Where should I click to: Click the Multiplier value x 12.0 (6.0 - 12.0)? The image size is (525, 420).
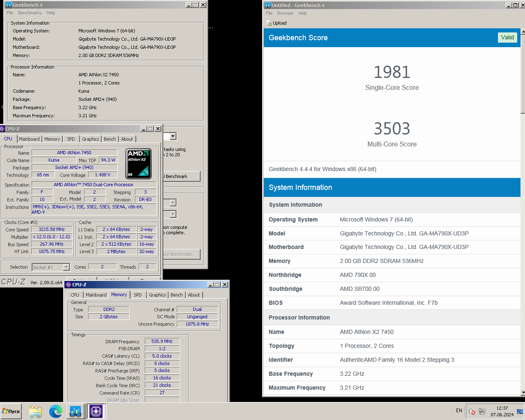coord(52,237)
